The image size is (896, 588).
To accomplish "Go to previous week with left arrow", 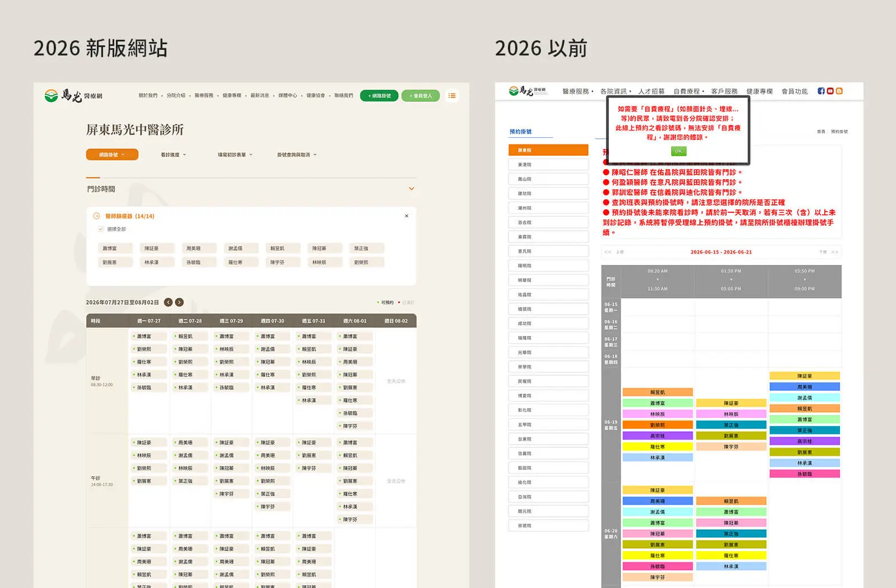I will (168, 302).
